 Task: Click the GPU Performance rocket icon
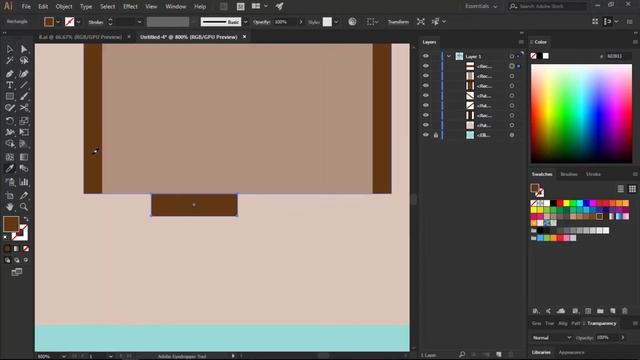pos(280,6)
